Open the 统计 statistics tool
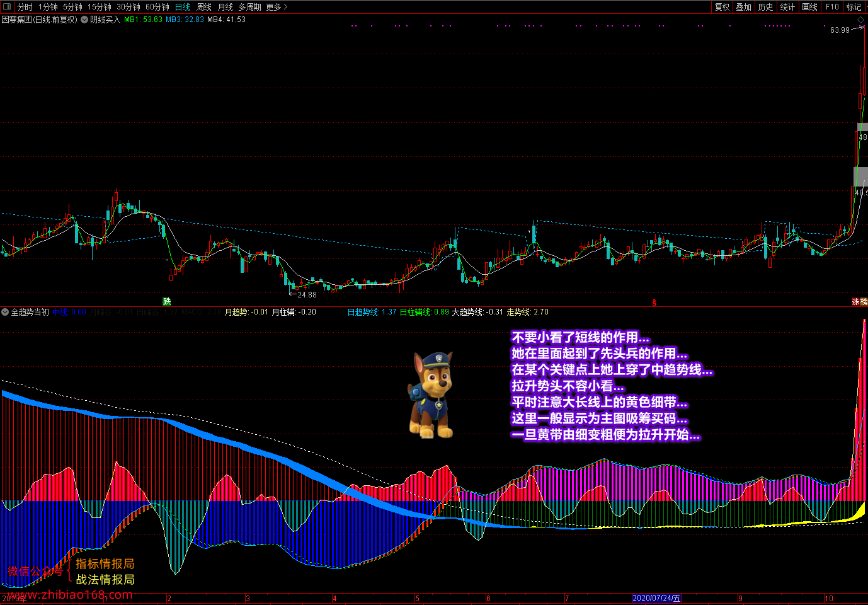Viewport: 868px width, 605px height. [787, 7]
